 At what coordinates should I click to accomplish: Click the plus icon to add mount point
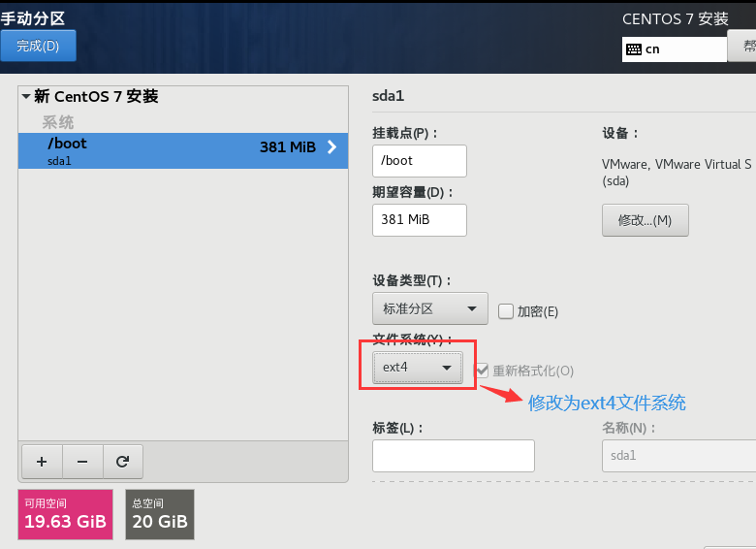[41, 462]
